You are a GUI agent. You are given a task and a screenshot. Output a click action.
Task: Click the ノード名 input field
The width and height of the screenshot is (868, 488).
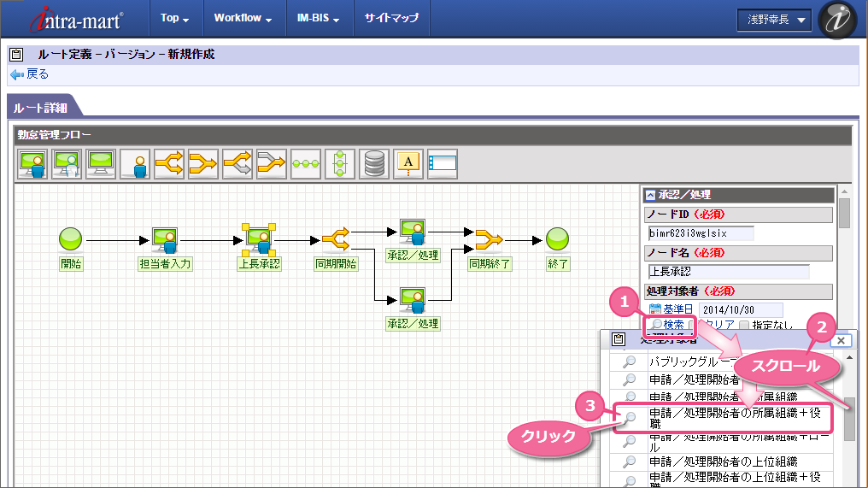[x=729, y=272]
